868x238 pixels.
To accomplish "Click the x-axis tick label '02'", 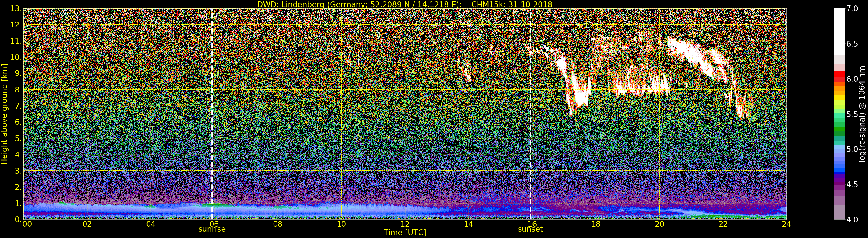I will (x=87, y=224).
